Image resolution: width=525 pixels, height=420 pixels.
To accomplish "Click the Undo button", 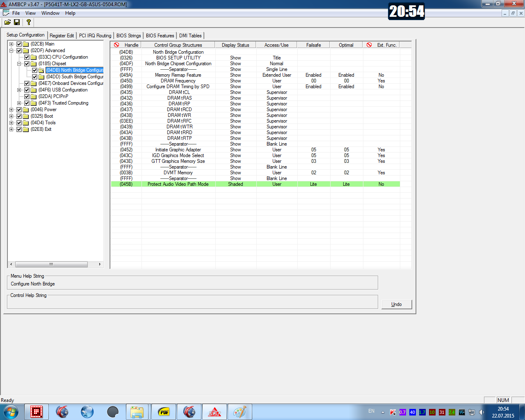I will pyautogui.click(x=397, y=304).
